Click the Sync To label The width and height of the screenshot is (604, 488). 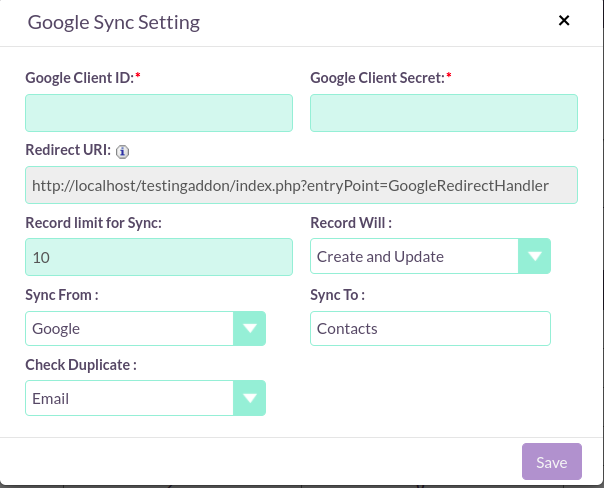(x=337, y=295)
